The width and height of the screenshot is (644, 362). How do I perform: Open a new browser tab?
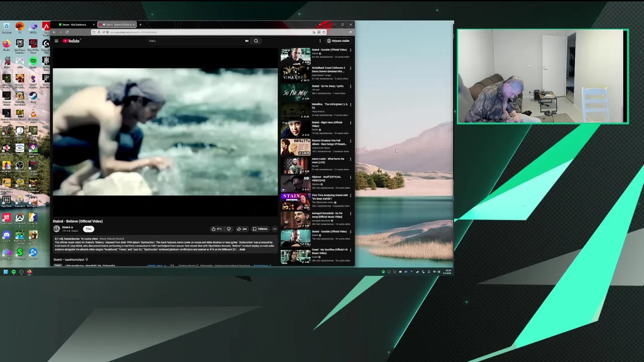coord(140,25)
